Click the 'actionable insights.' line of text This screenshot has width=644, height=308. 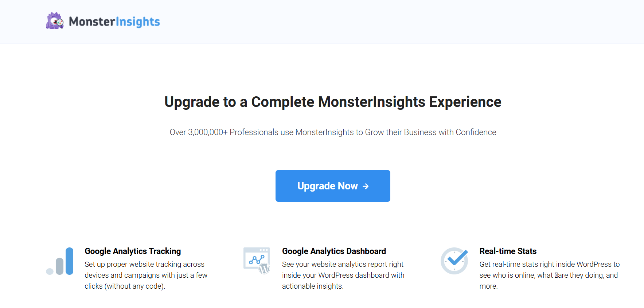point(313,286)
